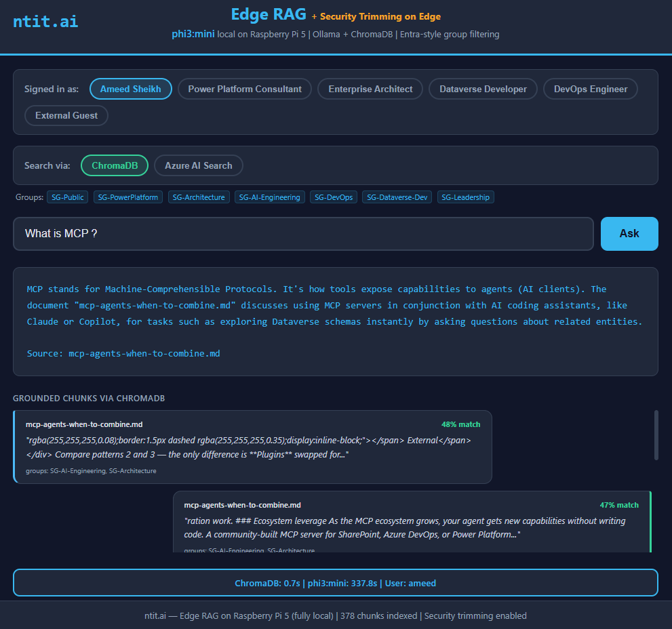Select the Ameed Sheikh user pill
The height and width of the screenshot is (629, 672).
130,89
